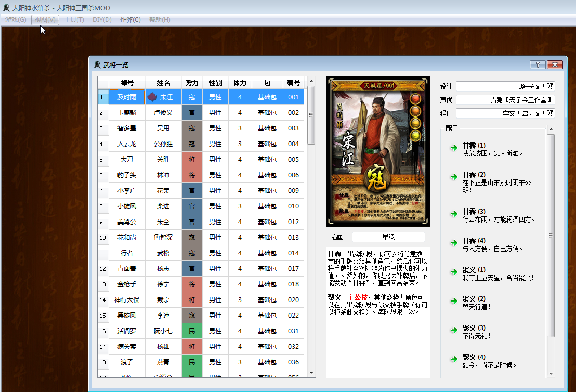Select the 吴用 name cell
Viewport: 576px width, 392px height.
pos(163,128)
